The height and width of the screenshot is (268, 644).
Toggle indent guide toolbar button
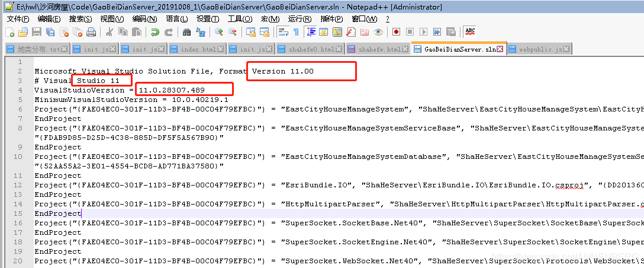[311, 31]
